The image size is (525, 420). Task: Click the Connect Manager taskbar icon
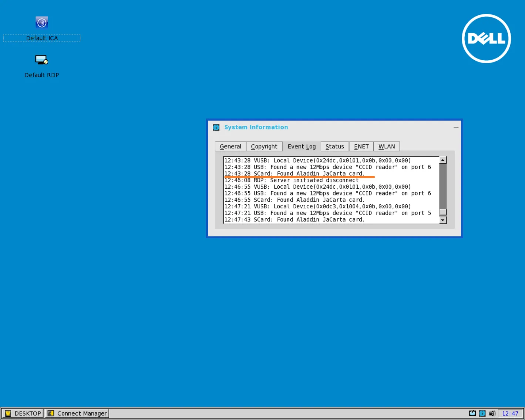[51, 413]
